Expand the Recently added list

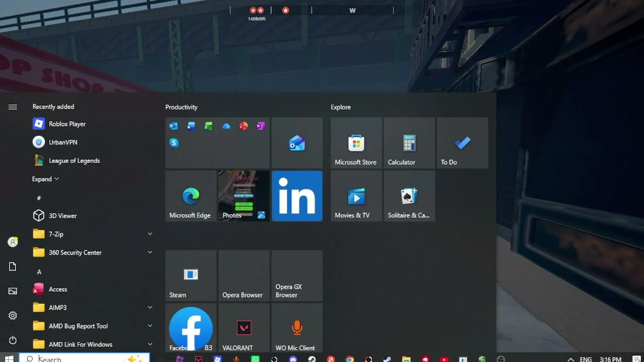pyautogui.click(x=46, y=179)
